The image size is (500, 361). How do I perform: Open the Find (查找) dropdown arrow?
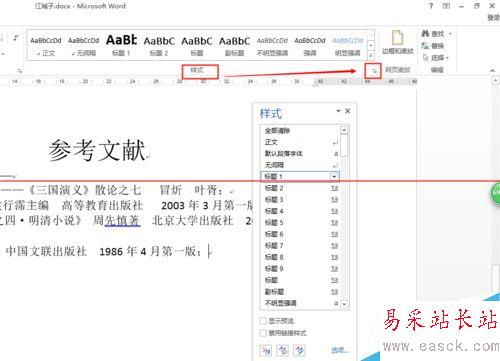[450, 34]
